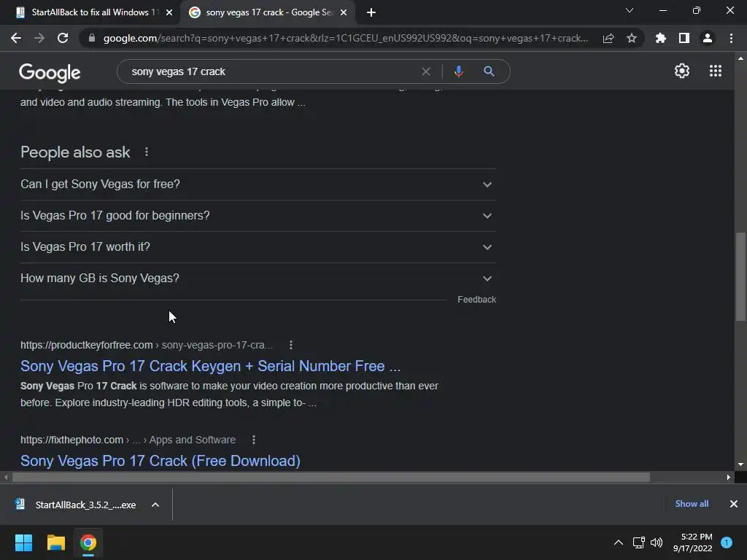This screenshot has width=747, height=560.
Task: Click scroll-down arrow of page scrollbar
Action: [x=740, y=464]
